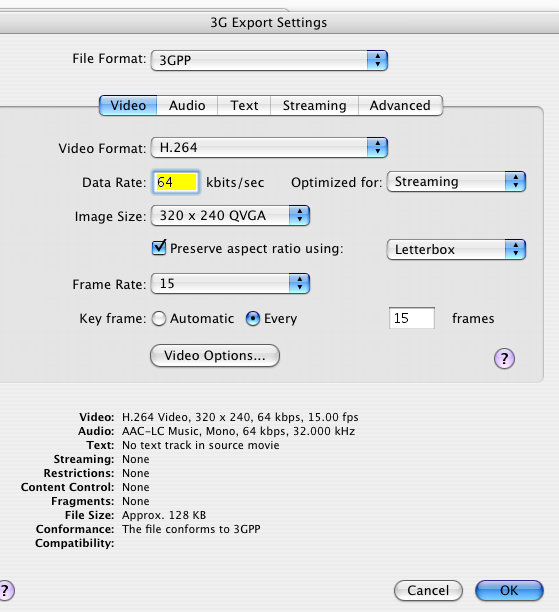Click the 'AAC-LC Music, Mono, 64 kbps' summary line
559x612 pixels.
pyautogui.click(x=239, y=431)
